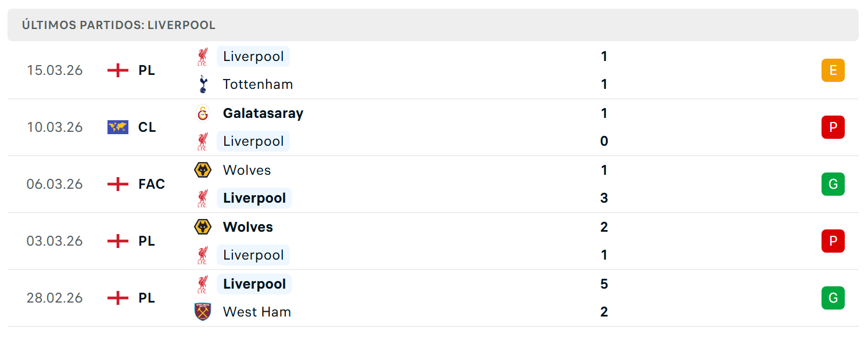Click the 5 score in Liverpool–West Ham
868x338 pixels.
(x=604, y=284)
